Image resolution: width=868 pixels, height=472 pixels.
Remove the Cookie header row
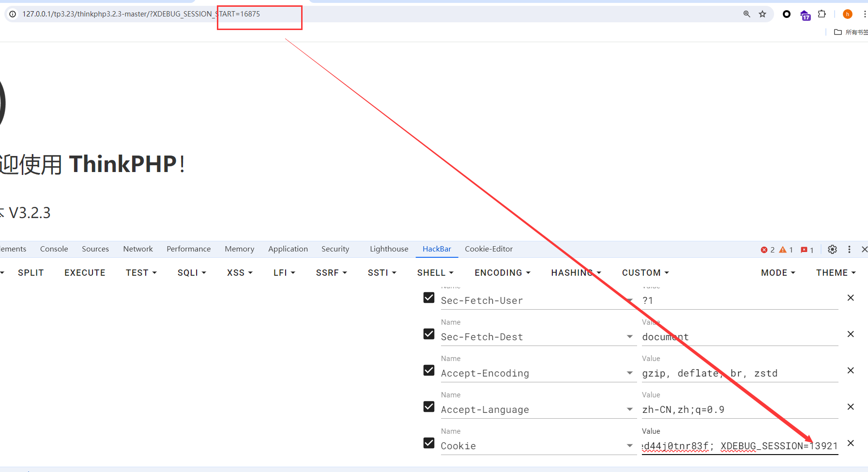point(851,443)
